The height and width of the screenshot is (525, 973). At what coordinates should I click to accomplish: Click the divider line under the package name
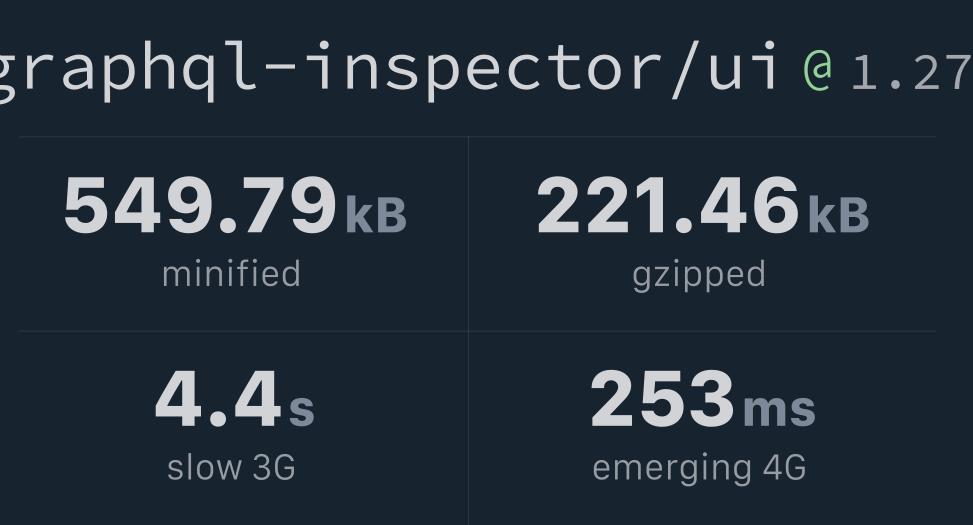click(x=477, y=137)
